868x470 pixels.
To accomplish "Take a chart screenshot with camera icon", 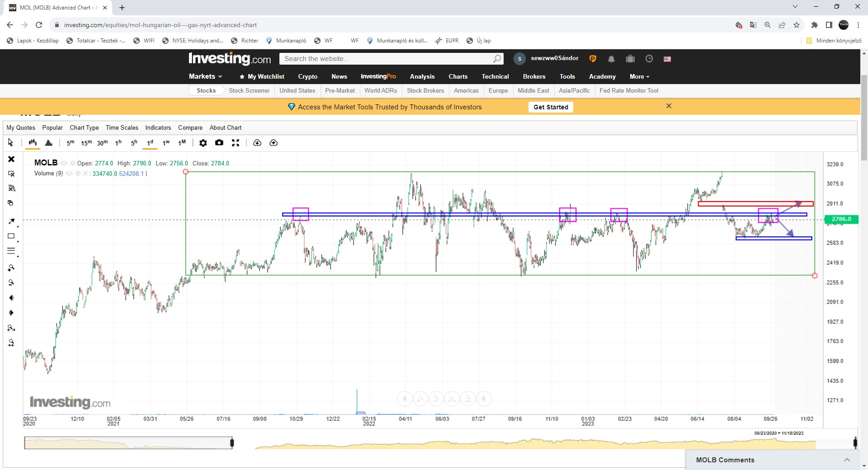I will (219, 143).
